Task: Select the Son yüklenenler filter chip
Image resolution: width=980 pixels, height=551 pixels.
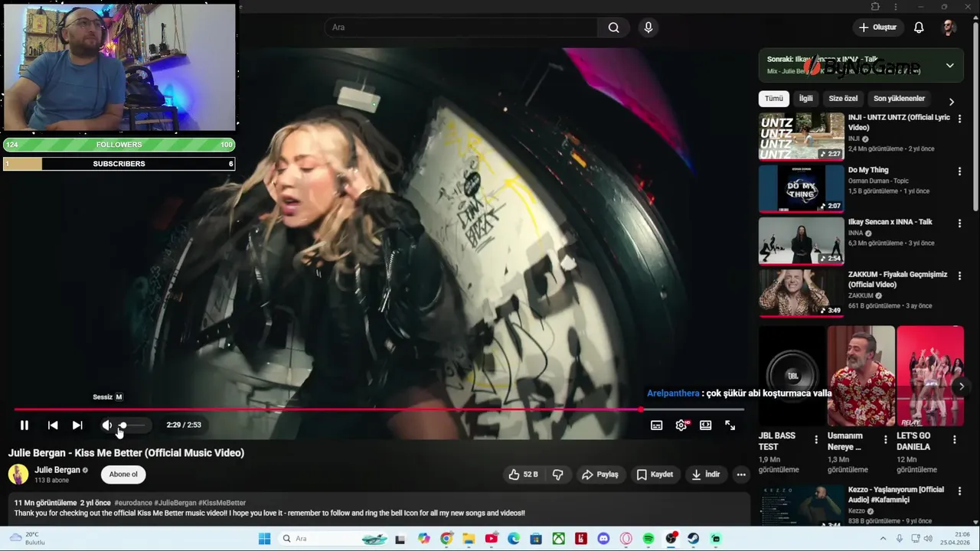Action: tap(899, 98)
